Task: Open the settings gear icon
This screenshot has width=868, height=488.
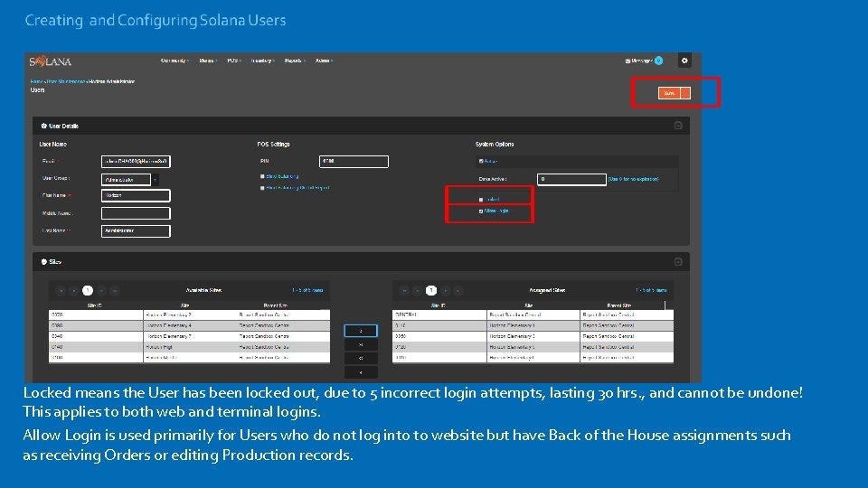Action: point(684,61)
